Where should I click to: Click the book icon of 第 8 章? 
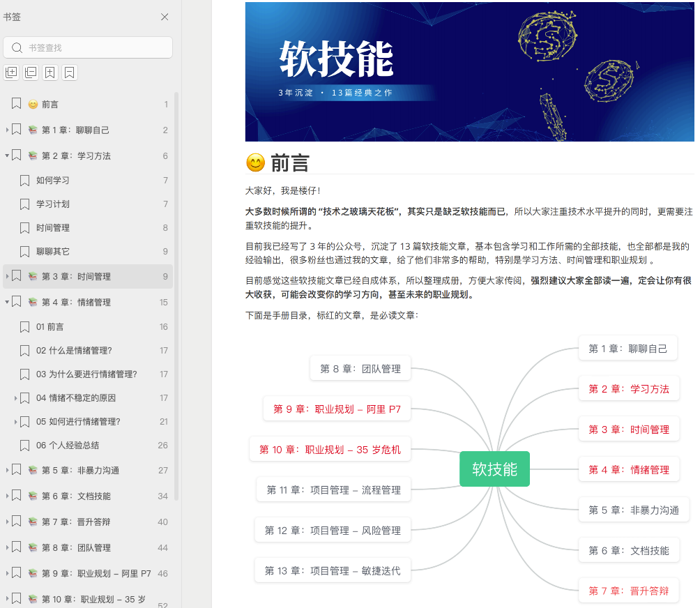(x=33, y=548)
